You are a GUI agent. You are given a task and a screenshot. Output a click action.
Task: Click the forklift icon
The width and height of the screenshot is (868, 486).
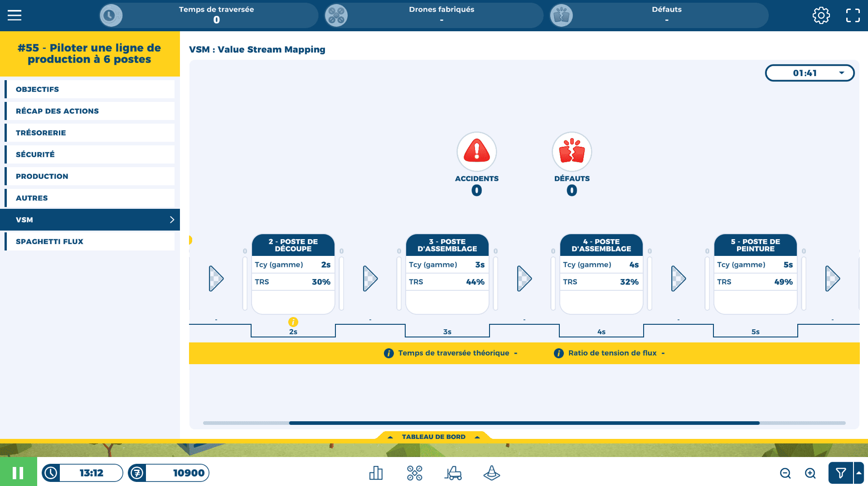pos(453,473)
